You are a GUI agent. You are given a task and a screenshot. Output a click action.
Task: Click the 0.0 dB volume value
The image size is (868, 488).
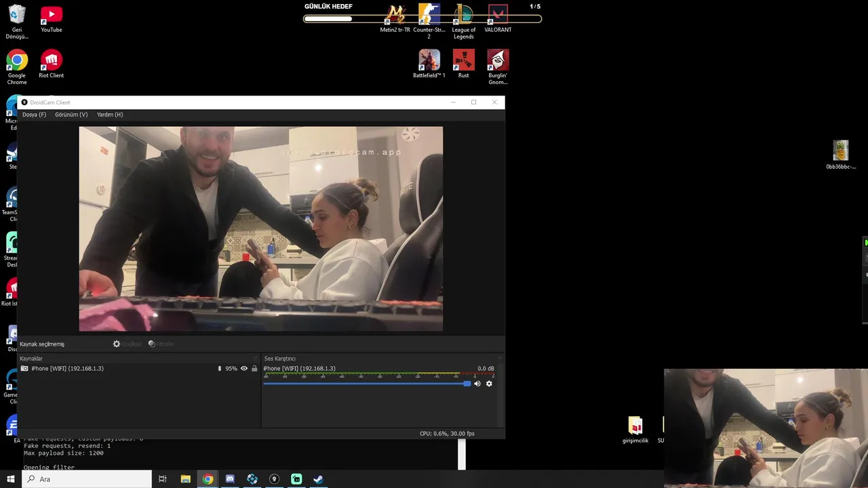486,369
